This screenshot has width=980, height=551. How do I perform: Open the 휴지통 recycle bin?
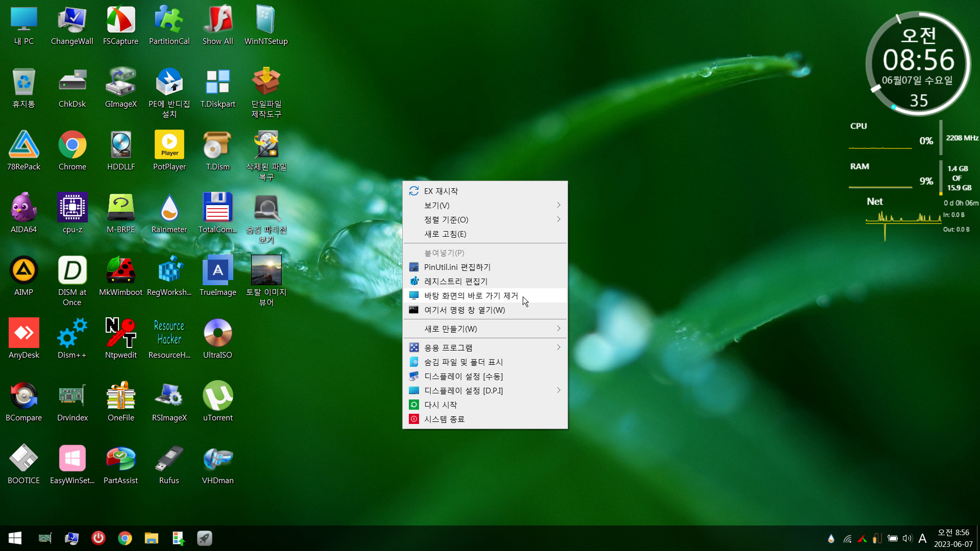point(23,88)
